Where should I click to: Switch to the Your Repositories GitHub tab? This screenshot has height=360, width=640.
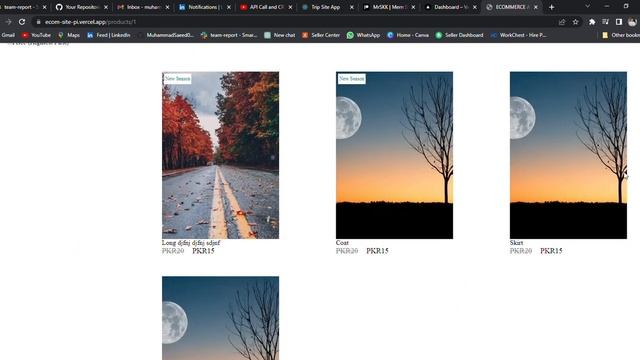click(81, 7)
